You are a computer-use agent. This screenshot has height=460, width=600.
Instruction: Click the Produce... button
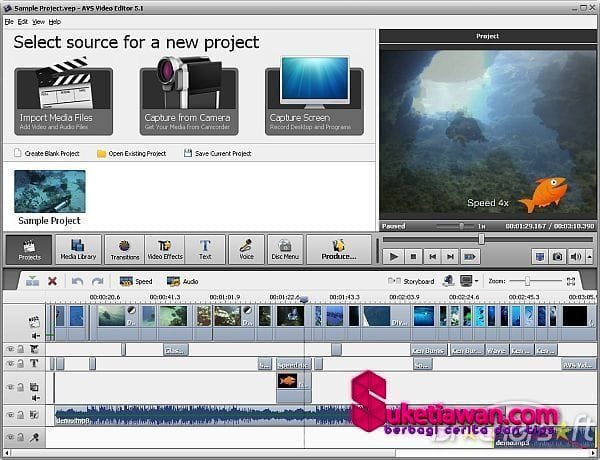[x=338, y=249]
